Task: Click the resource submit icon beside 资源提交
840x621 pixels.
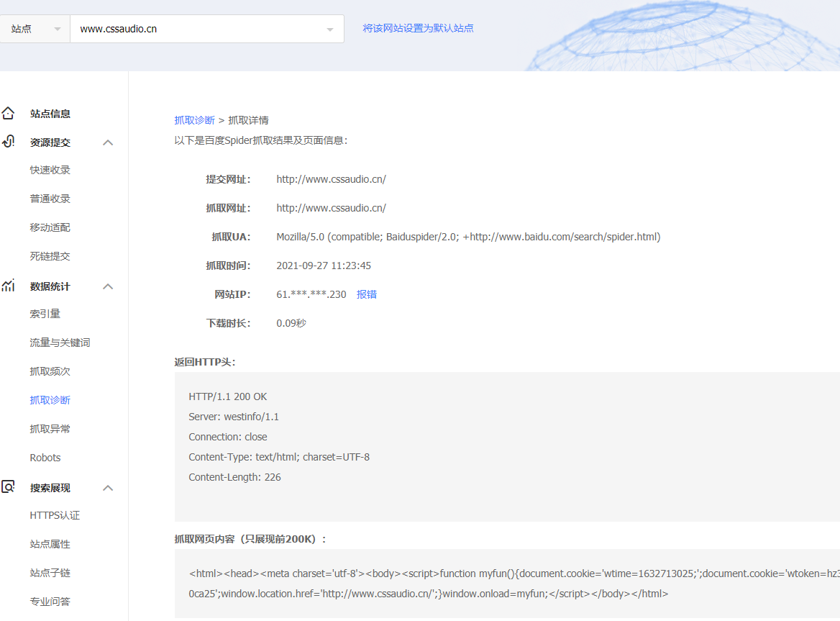Action: [8, 142]
